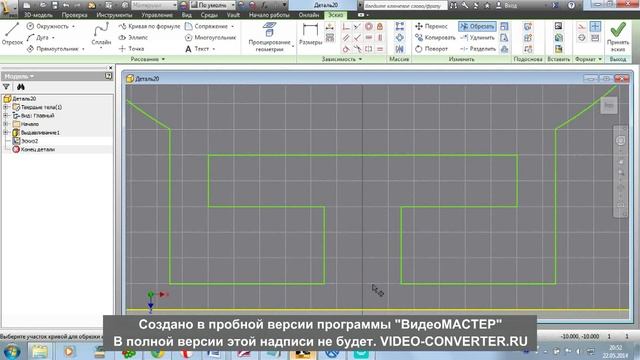The image size is (640, 360).
Task: Click the mirror pattern icon in Массив
Action: coord(400,49)
